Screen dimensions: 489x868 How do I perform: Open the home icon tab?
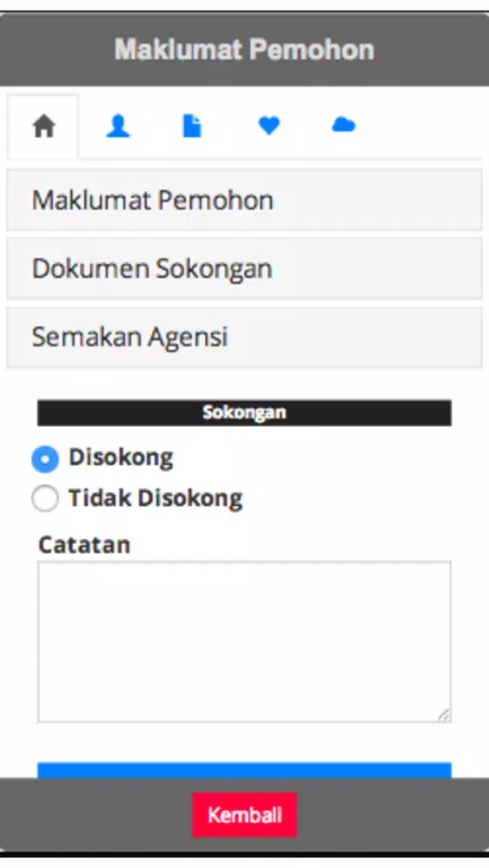(x=43, y=126)
